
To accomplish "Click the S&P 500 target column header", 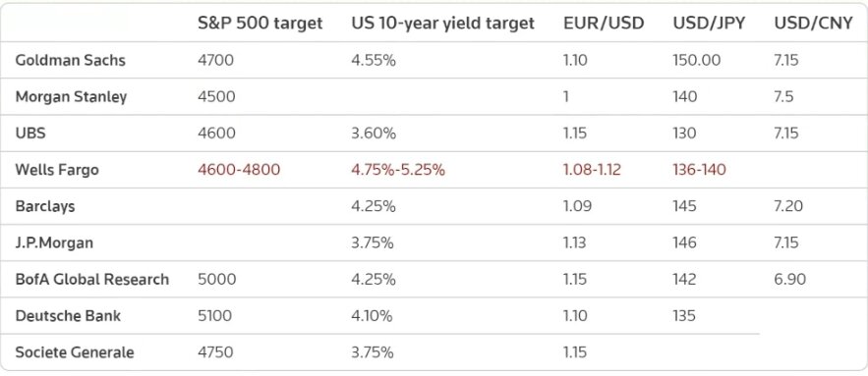I will point(260,24).
